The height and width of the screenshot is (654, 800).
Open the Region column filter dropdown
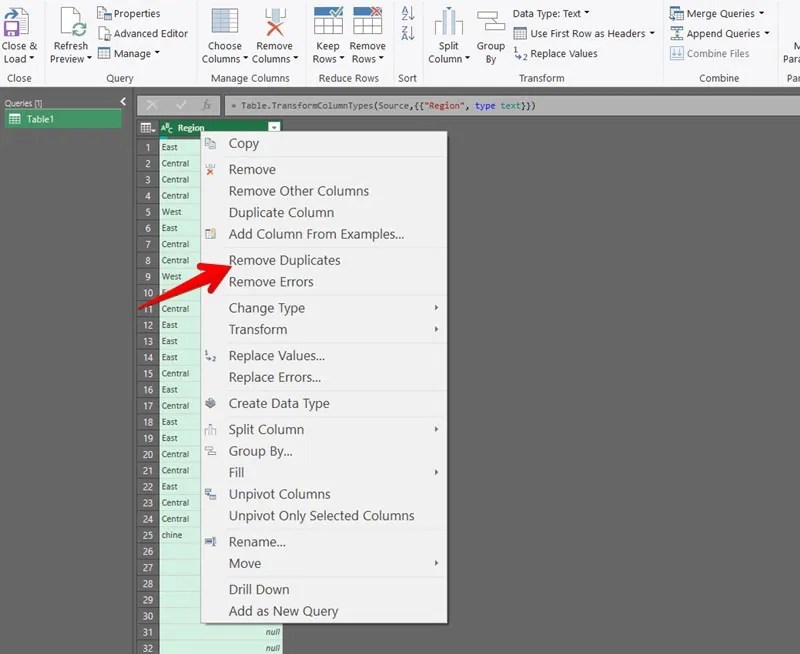(273, 127)
